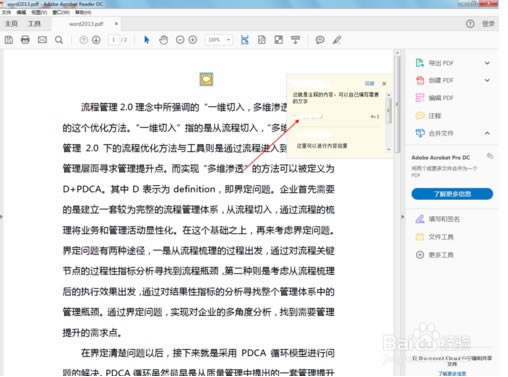Open the zoom percentage dropdown
Screen dimensions: 508x377
(228, 40)
